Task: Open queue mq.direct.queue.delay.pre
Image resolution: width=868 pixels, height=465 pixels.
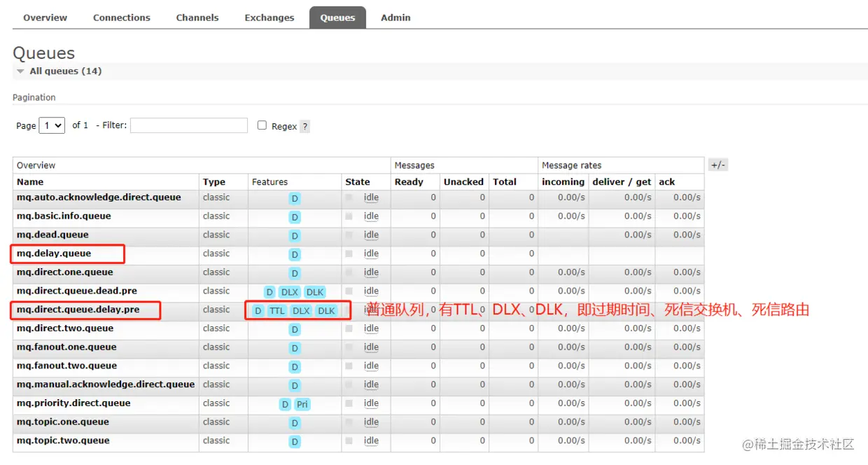Action: [x=78, y=310]
